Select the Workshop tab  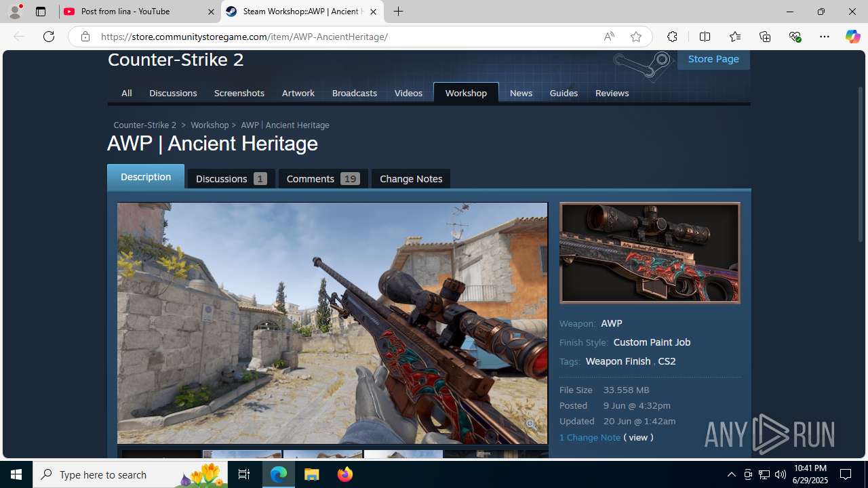pos(466,93)
